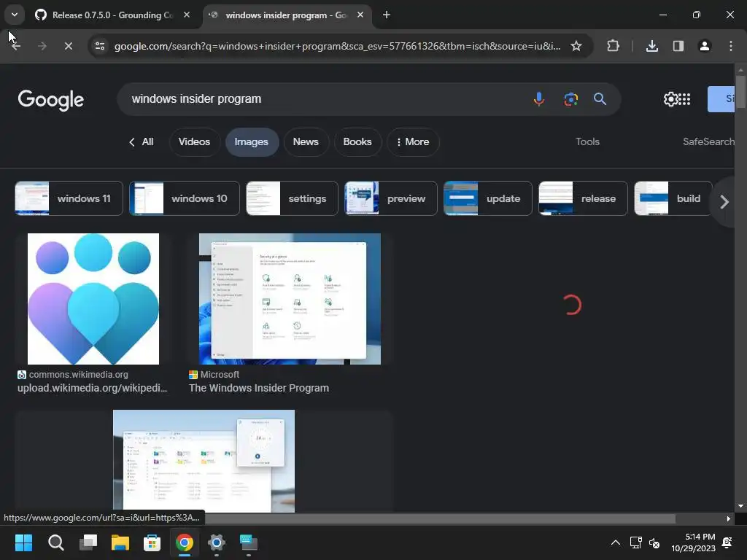Open Settings app from taskbar

[216, 542]
